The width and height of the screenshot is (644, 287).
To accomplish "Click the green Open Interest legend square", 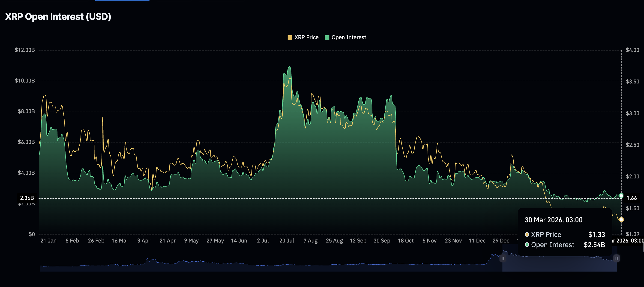I will tap(327, 38).
